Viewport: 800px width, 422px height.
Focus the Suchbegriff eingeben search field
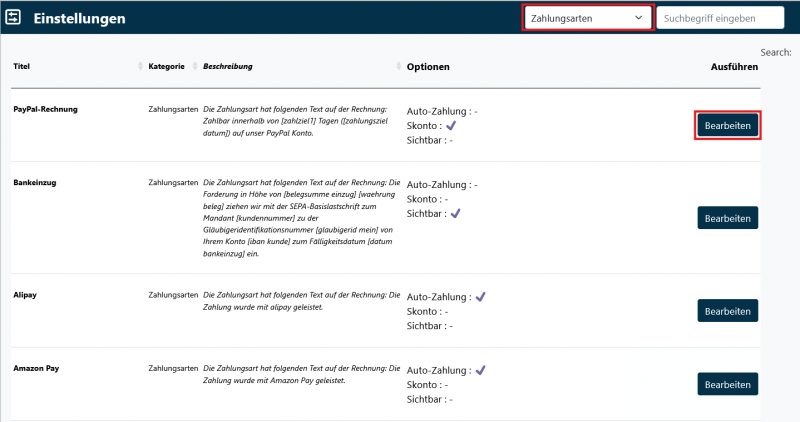point(720,18)
